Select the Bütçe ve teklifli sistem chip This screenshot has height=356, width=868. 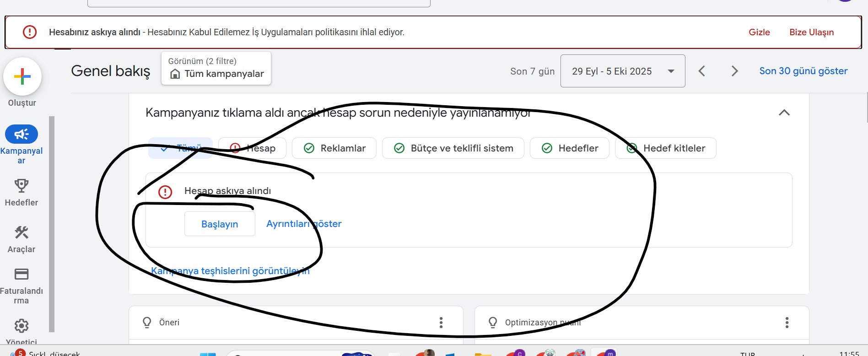(453, 148)
